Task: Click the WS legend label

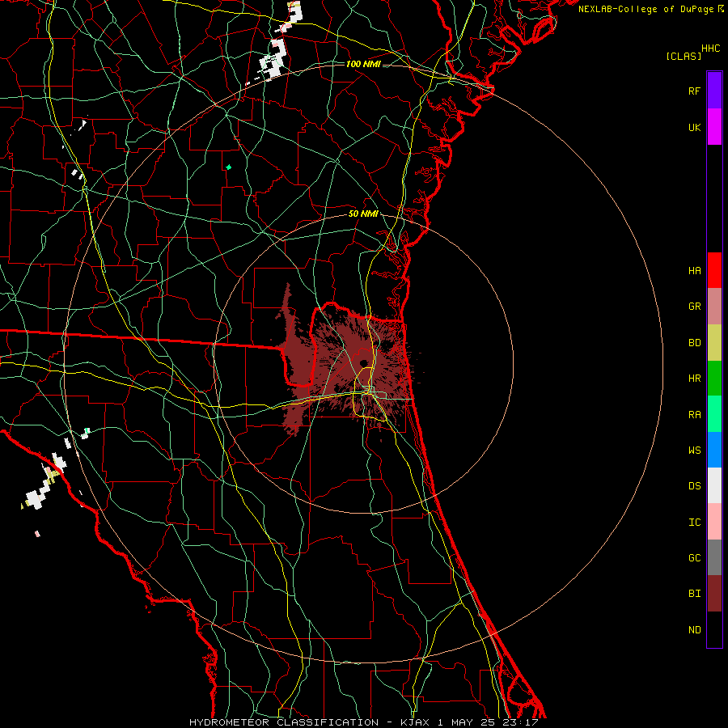Action: tap(694, 450)
